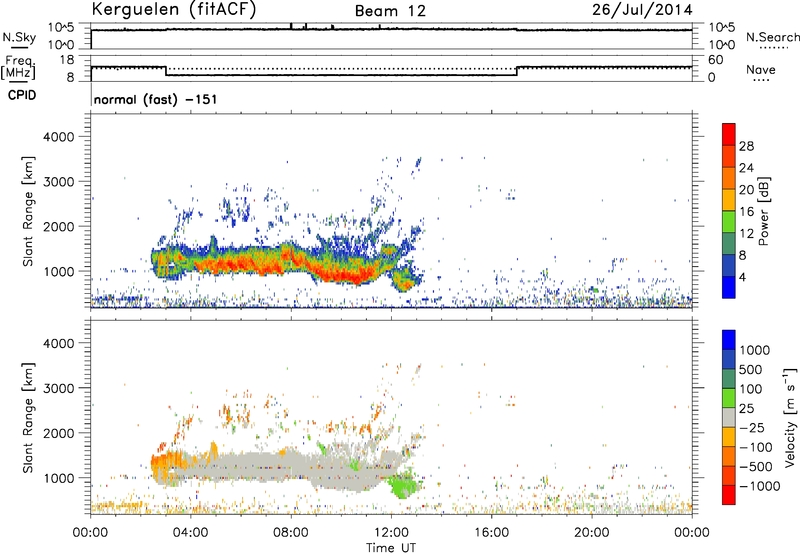
Task: Click the '4' label on the Power color bar
Action: pos(742,278)
